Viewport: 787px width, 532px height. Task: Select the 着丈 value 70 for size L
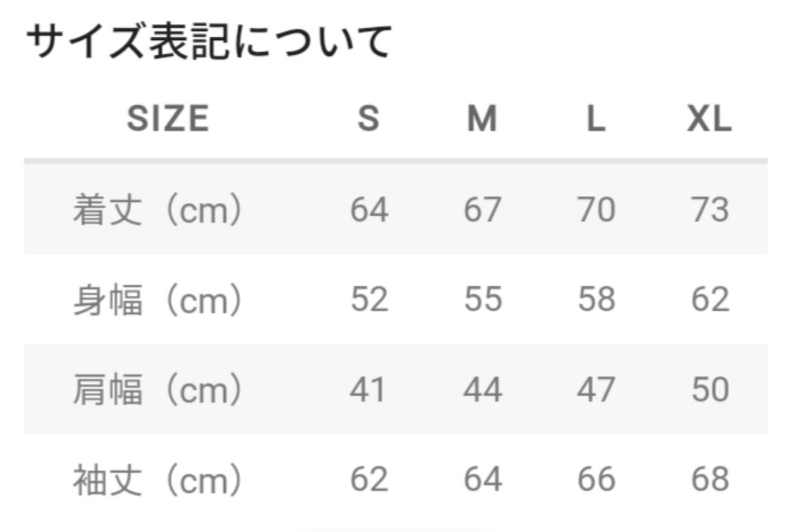(596, 210)
